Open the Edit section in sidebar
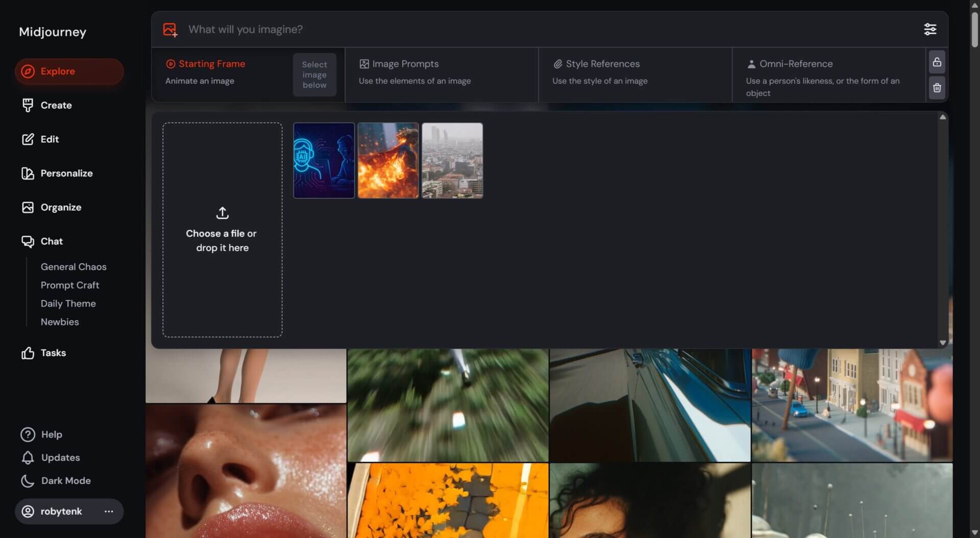The image size is (980, 538). [x=50, y=139]
